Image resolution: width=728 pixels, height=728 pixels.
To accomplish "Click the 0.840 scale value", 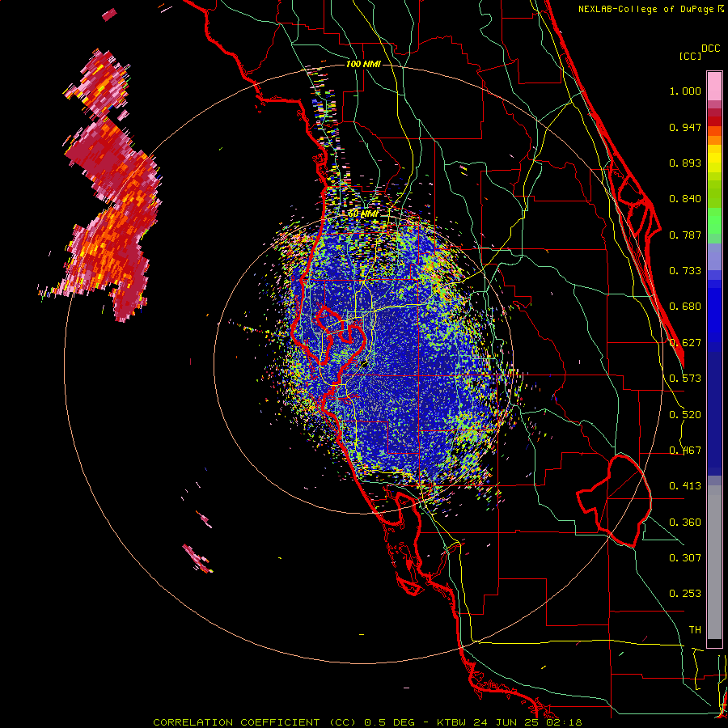I will (x=685, y=199).
